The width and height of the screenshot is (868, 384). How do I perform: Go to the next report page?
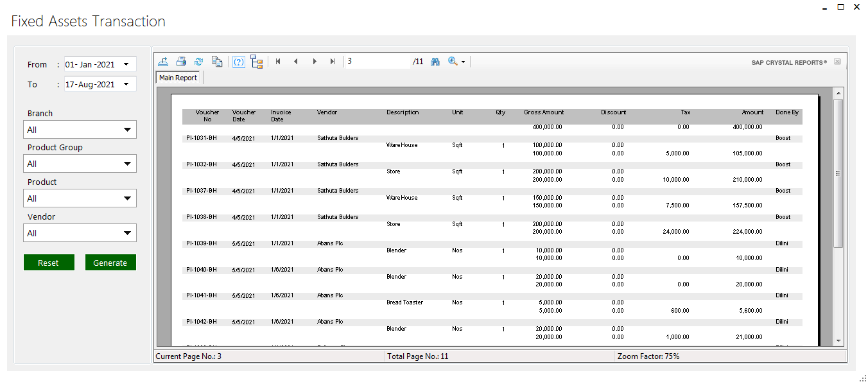coord(315,62)
